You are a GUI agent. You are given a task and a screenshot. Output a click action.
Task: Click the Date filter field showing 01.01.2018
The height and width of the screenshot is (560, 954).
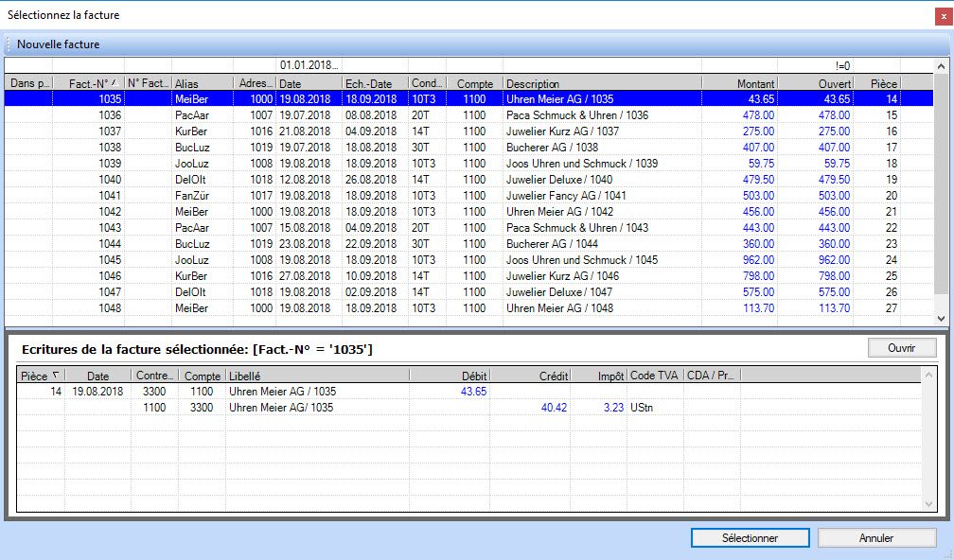click(309, 66)
